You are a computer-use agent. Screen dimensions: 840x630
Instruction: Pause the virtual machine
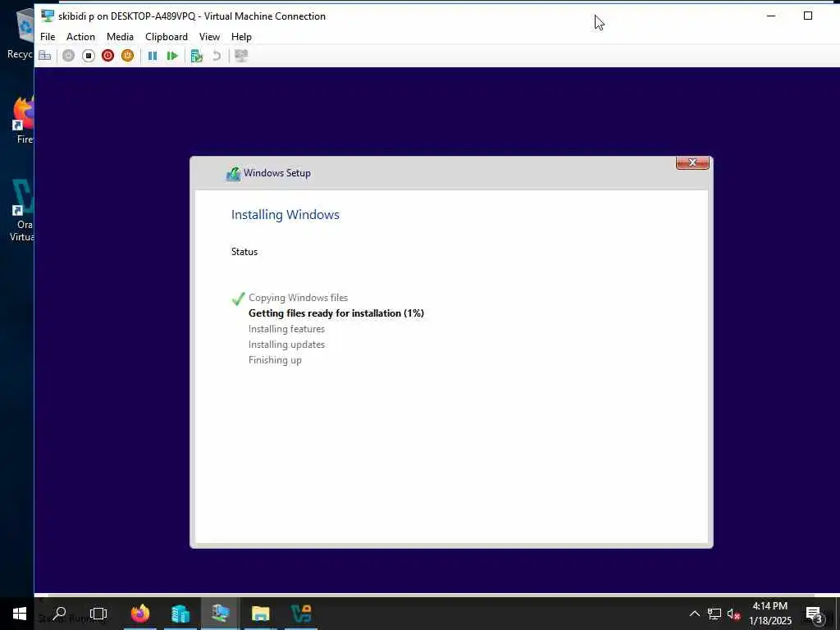[153, 56]
